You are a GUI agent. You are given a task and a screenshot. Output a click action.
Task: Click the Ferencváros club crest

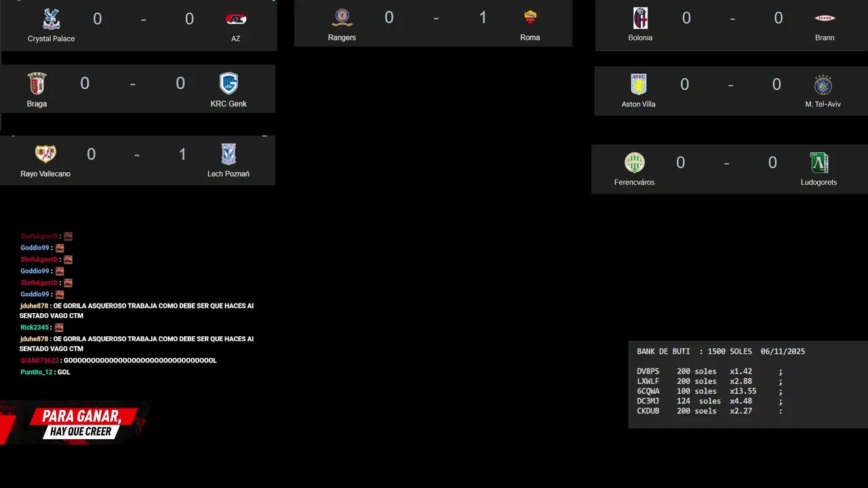coord(635,163)
